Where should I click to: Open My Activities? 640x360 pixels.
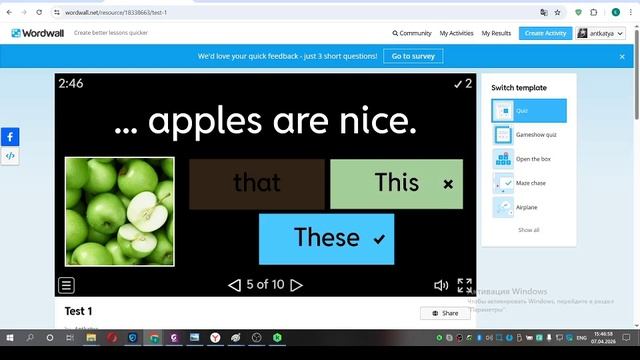click(456, 33)
